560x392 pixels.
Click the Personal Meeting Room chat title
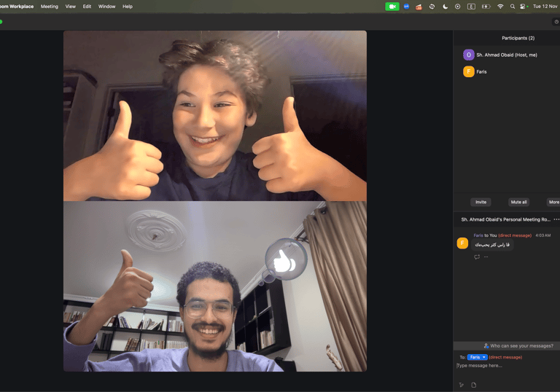(506, 219)
